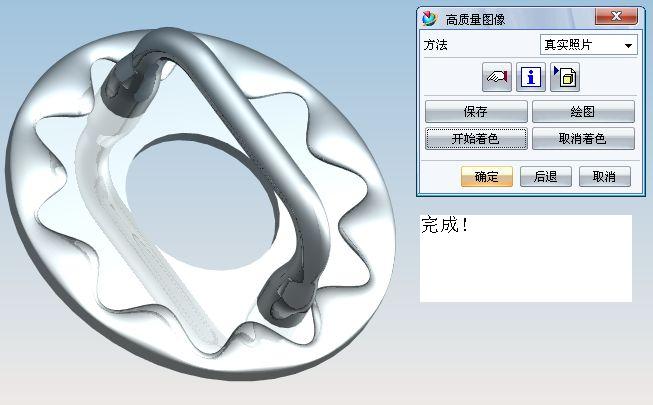653x405 pixels.
Task: Confirm with the 确定 button
Action: (x=486, y=177)
